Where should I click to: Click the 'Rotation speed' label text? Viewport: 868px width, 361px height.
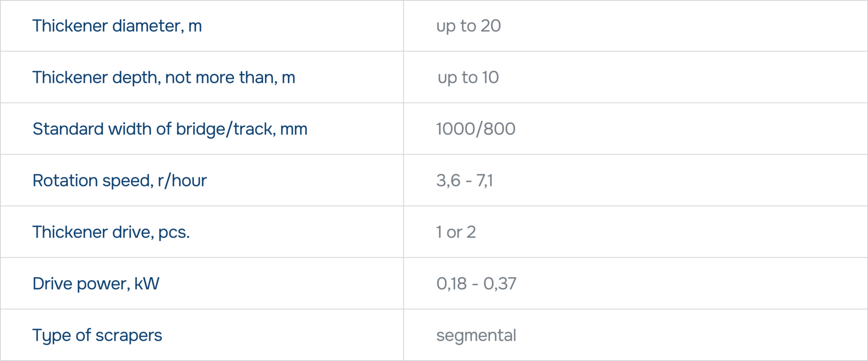click(x=92, y=180)
